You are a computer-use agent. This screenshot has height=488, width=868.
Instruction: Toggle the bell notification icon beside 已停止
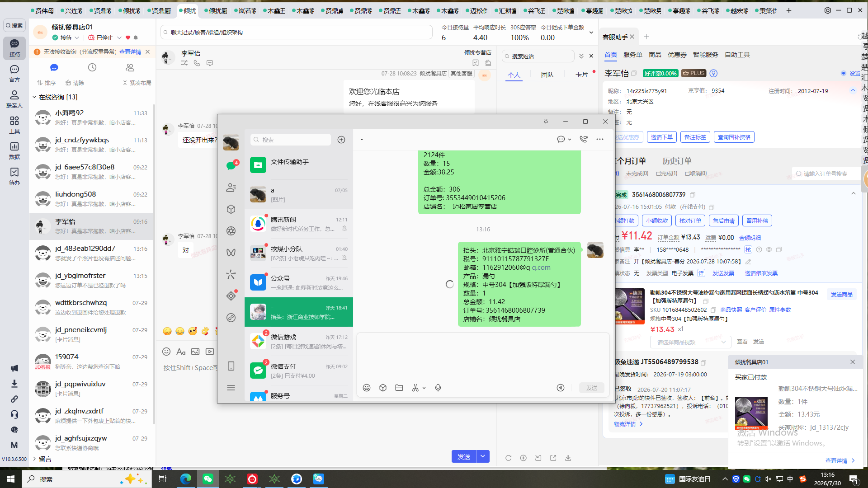(x=136, y=38)
